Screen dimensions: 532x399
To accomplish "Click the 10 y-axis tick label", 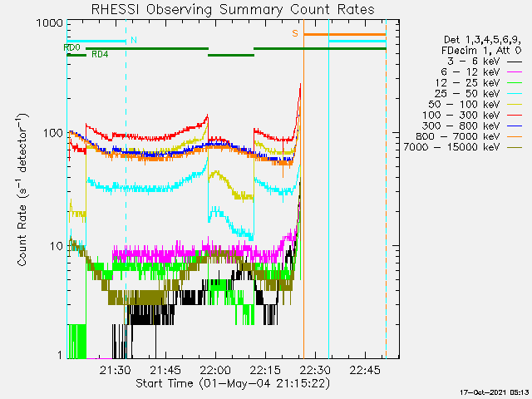I will pos(57,246).
